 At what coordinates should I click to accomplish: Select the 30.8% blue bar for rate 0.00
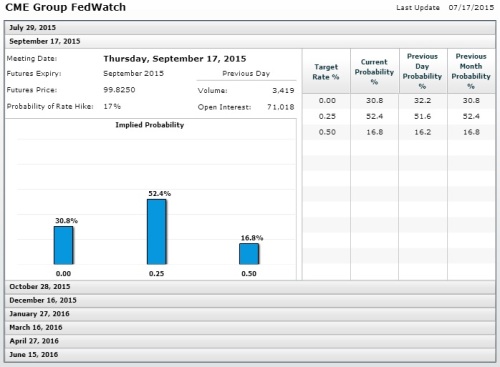pos(64,245)
